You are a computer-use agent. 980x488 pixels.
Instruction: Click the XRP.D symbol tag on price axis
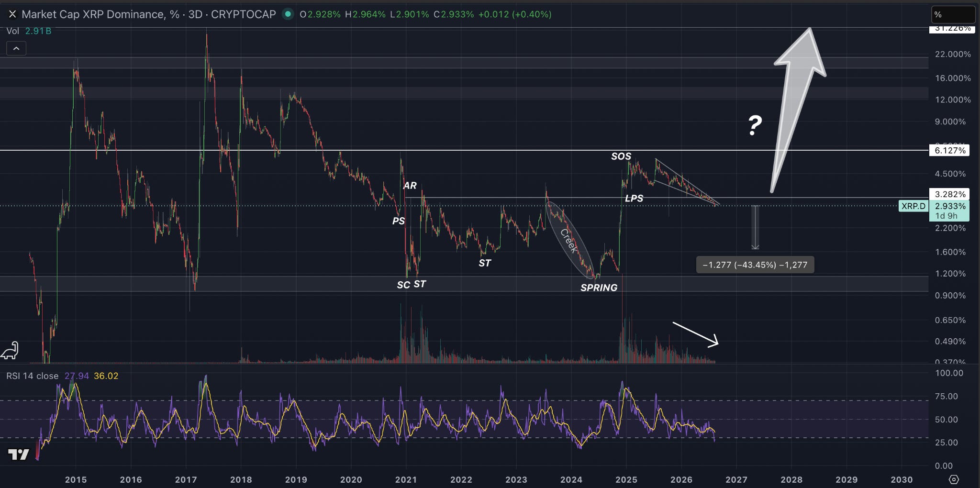pos(913,206)
